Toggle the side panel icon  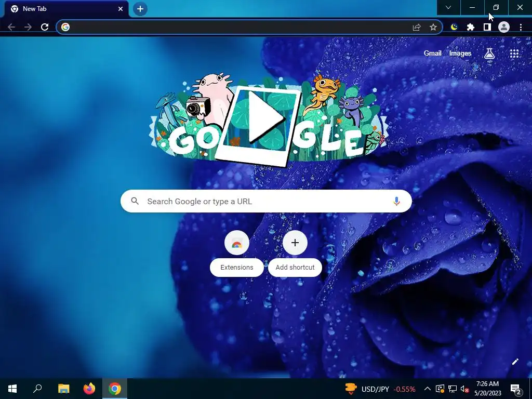487,27
